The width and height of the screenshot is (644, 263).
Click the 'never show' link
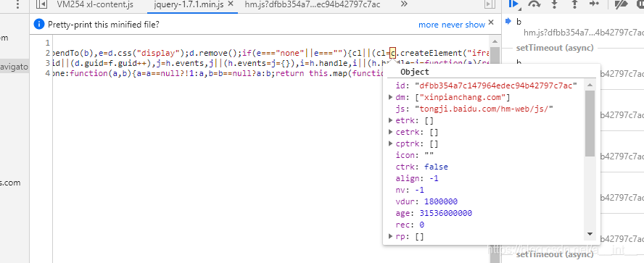(463, 25)
